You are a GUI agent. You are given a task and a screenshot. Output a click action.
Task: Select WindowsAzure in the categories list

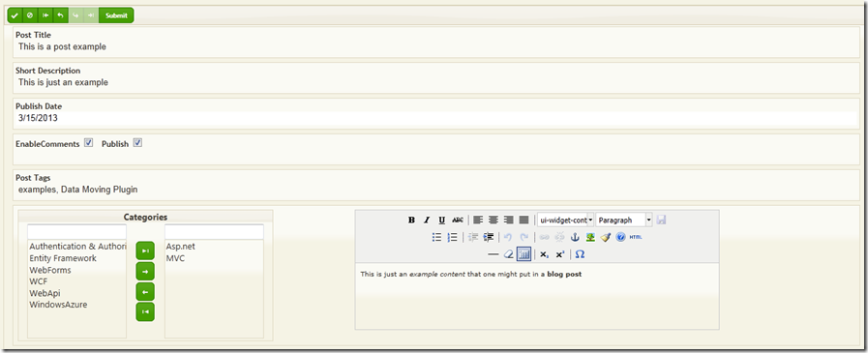(58, 305)
